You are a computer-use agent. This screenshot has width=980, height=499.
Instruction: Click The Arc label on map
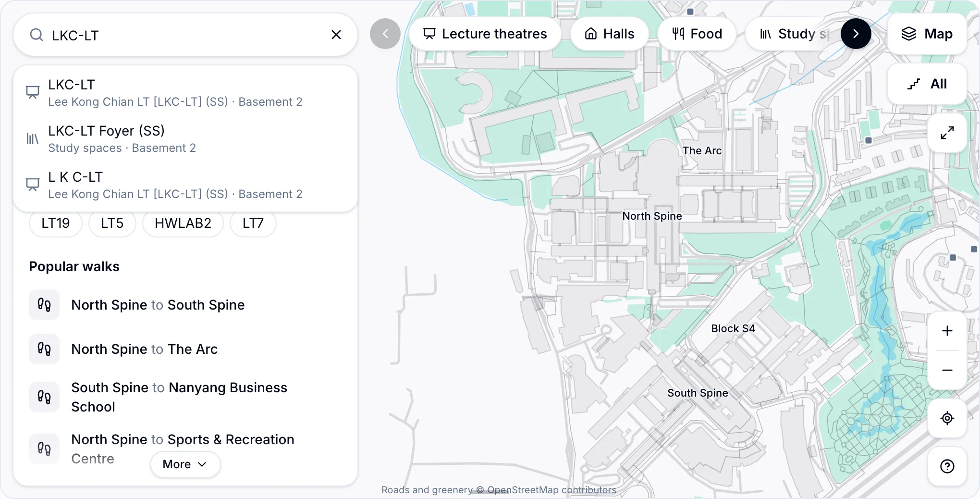pyautogui.click(x=702, y=150)
